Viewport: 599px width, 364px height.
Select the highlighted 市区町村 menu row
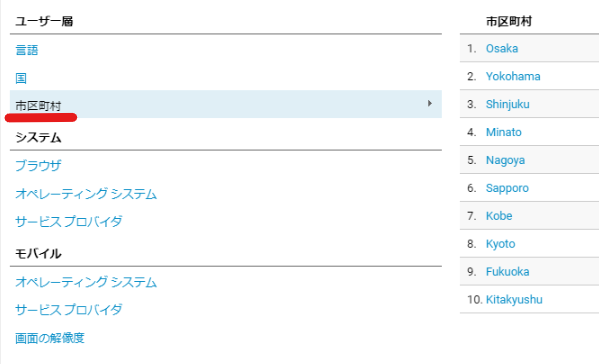[226, 104]
